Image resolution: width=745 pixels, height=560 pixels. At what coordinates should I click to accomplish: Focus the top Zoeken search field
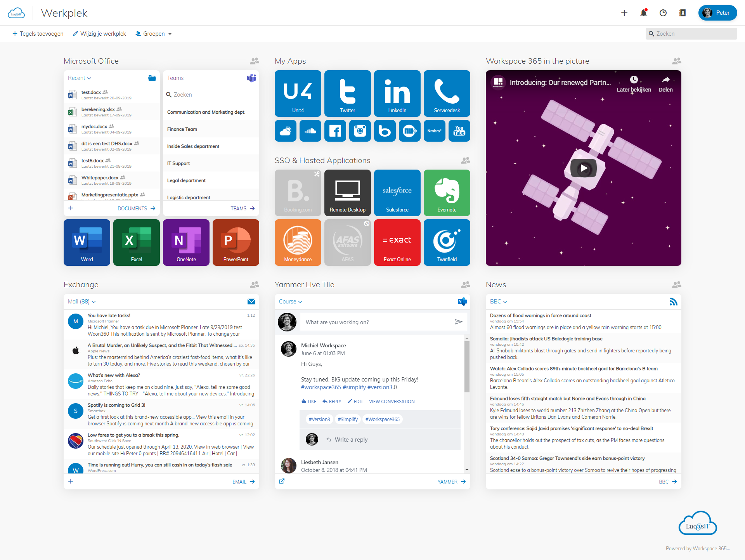(691, 34)
